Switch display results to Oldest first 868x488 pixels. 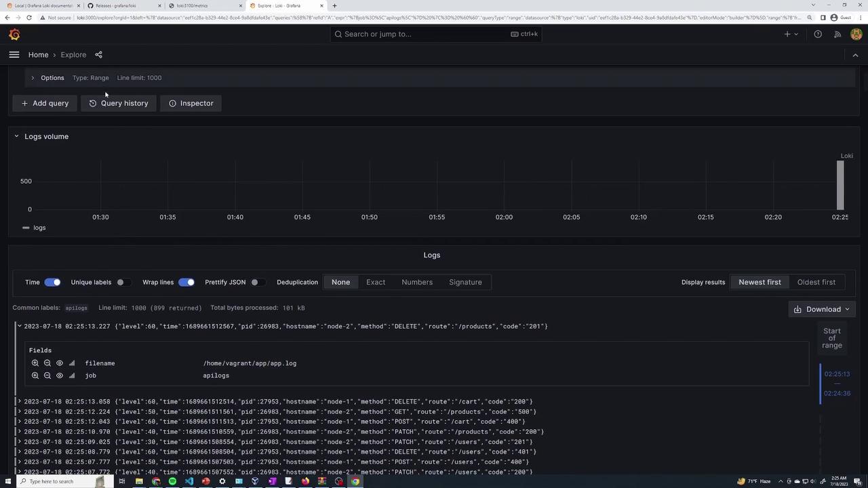pos(816,282)
